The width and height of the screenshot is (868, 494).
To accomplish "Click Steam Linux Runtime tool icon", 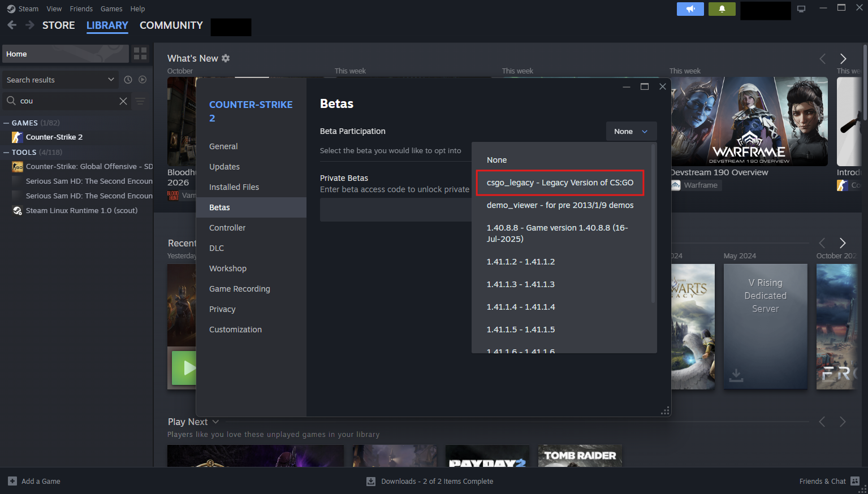I will pos(18,211).
